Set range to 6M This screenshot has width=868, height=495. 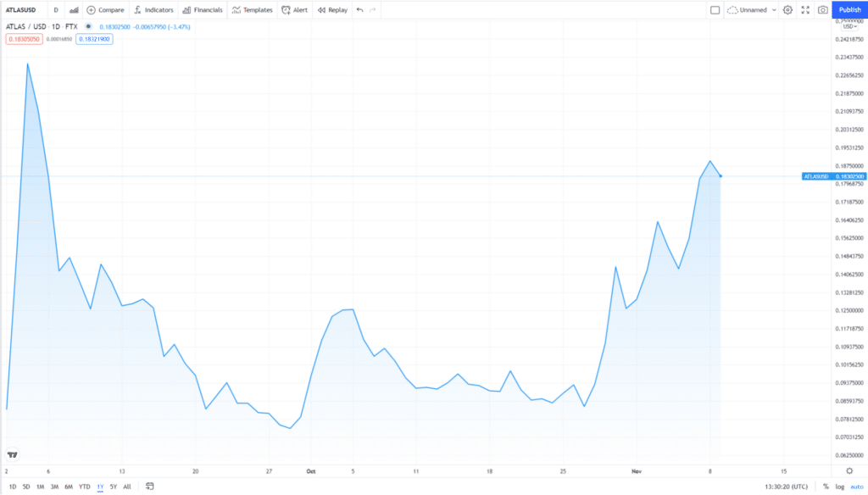point(69,487)
